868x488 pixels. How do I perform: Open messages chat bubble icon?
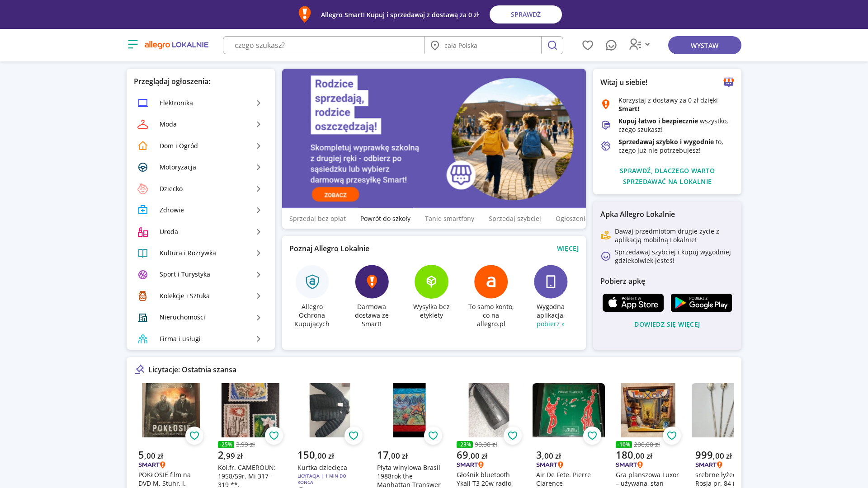(x=611, y=45)
